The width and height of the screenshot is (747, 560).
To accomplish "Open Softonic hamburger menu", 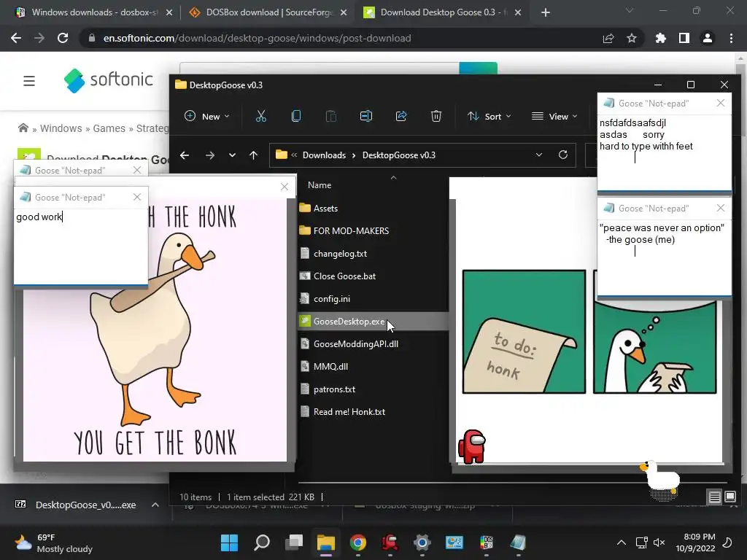I will coord(29,81).
